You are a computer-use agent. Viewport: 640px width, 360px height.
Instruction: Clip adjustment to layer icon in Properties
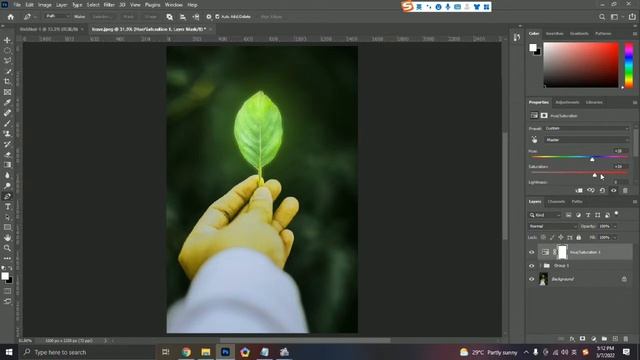tap(579, 190)
